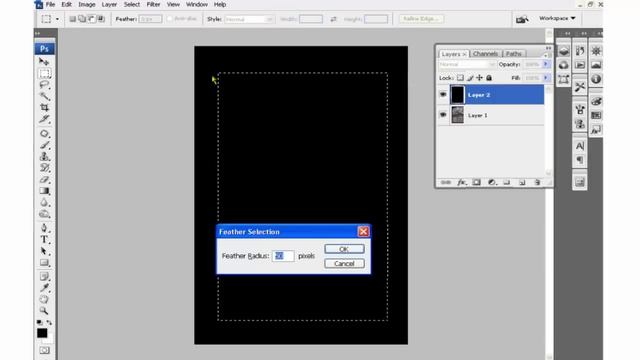Screen dimensions: 640x360
Task: Swap foreground and background colors
Action: [x=49, y=322]
